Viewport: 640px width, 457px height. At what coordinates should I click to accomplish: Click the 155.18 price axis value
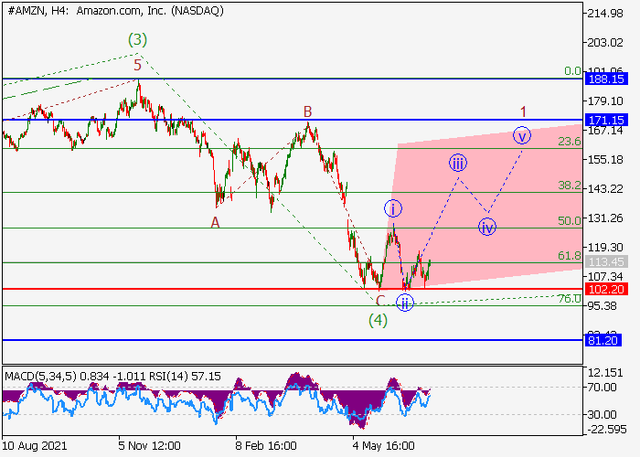[x=605, y=160]
